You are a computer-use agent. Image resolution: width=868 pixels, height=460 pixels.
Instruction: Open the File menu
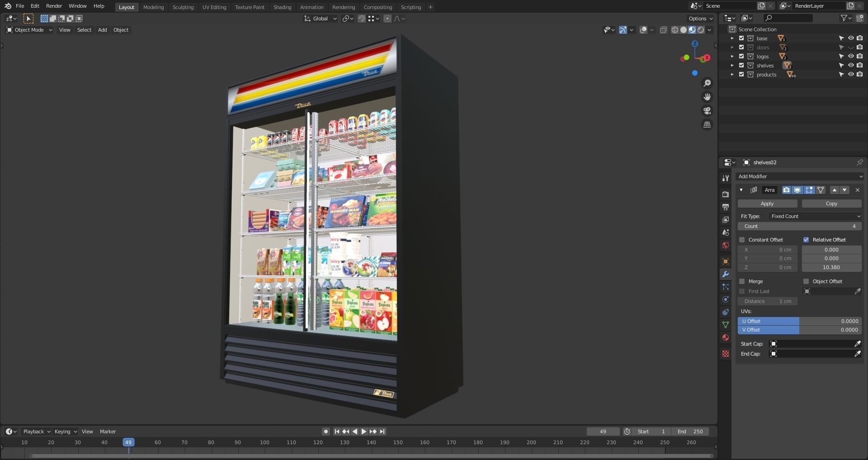point(20,6)
